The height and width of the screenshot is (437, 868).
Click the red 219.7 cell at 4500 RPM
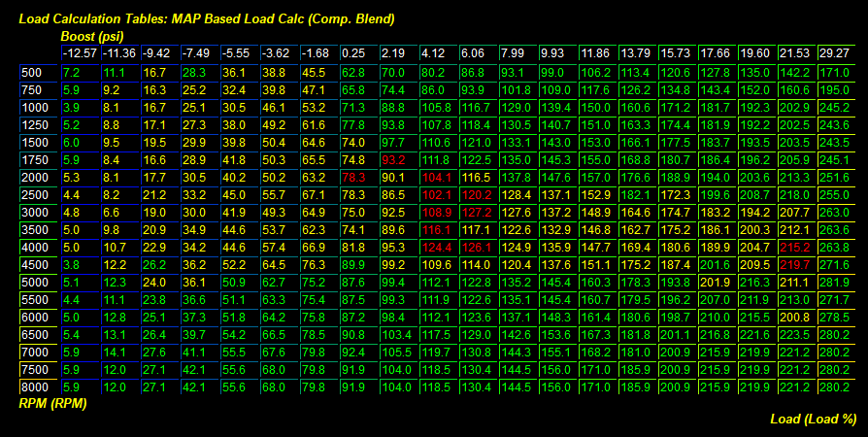point(794,264)
